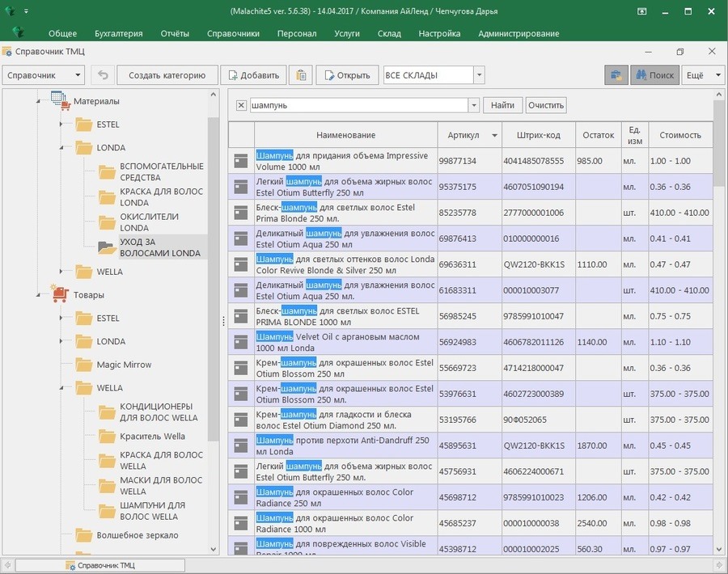
Task: Click the Товары shopping cart icon in the tree
Action: coord(60,294)
